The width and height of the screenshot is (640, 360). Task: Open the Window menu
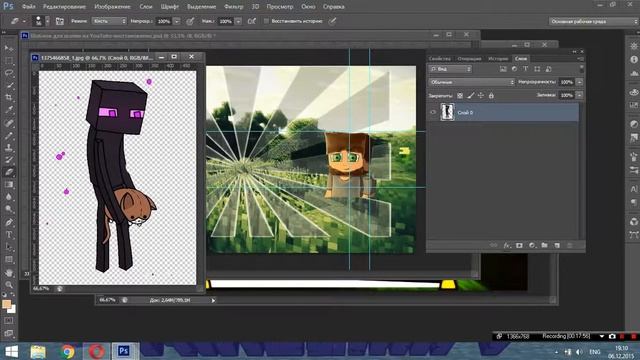coord(308,7)
